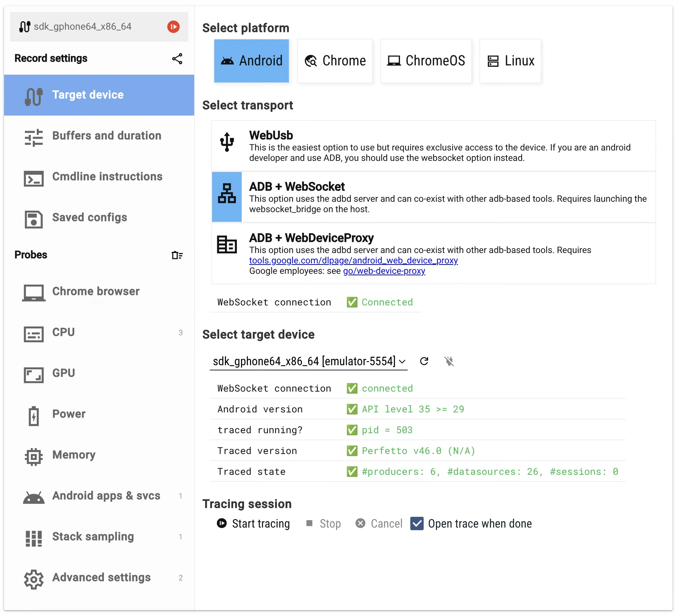Open Cmdline instructions page
Image resolution: width=678 pixels, height=616 pixels.
(107, 176)
